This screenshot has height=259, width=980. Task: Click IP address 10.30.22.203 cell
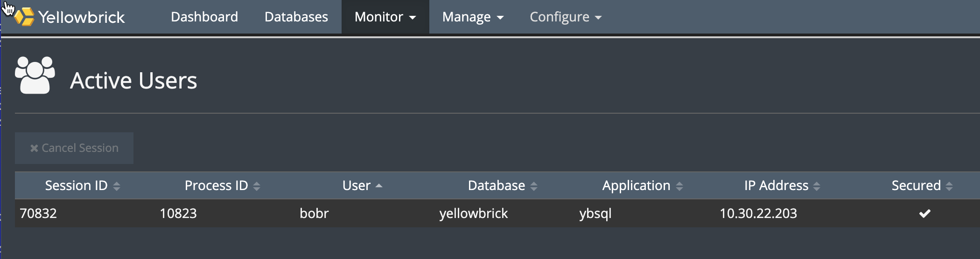pos(758,213)
